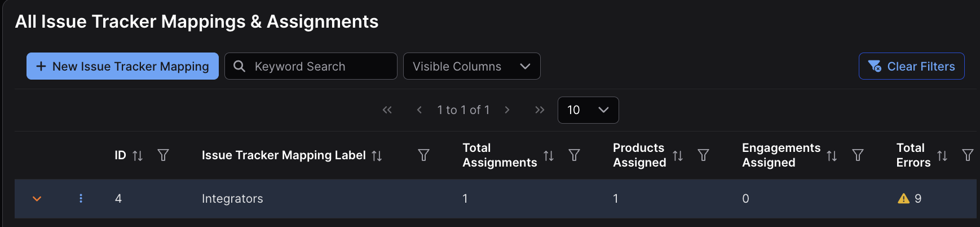Filter Issue Tracker Mapping Label column
The width and height of the screenshot is (980, 227).
pos(423,155)
